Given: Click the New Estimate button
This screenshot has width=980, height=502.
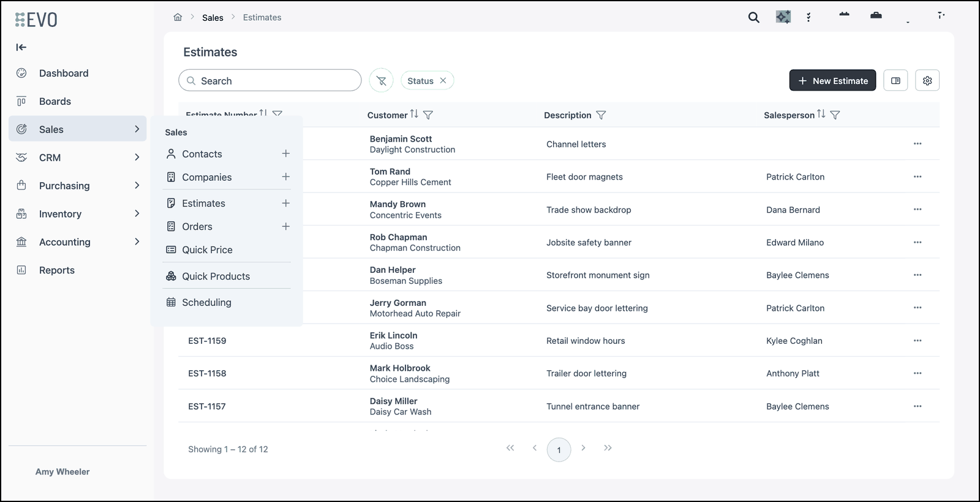Looking at the screenshot, I should click(832, 80).
